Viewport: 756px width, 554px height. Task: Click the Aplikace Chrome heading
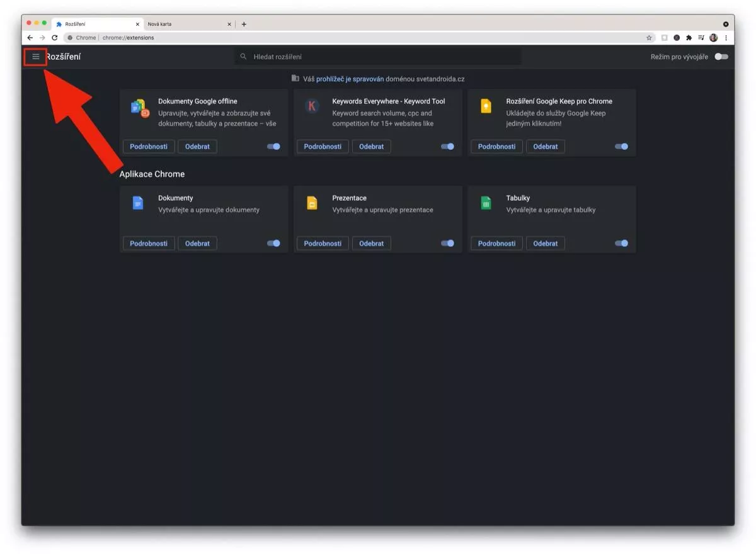(x=152, y=174)
